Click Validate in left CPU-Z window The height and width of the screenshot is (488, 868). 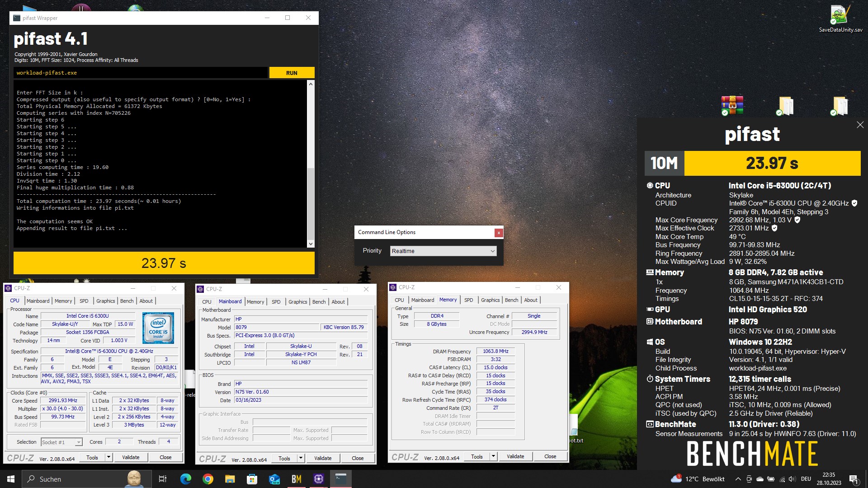click(x=131, y=458)
